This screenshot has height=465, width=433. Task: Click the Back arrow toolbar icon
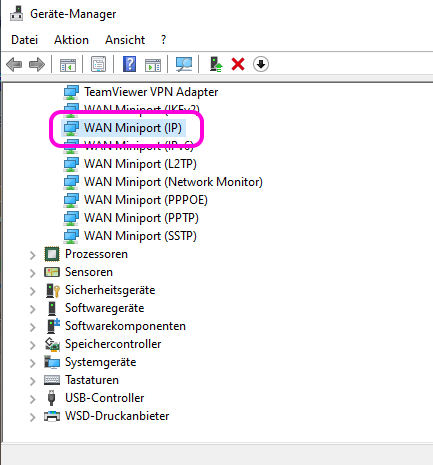pos(14,64)
